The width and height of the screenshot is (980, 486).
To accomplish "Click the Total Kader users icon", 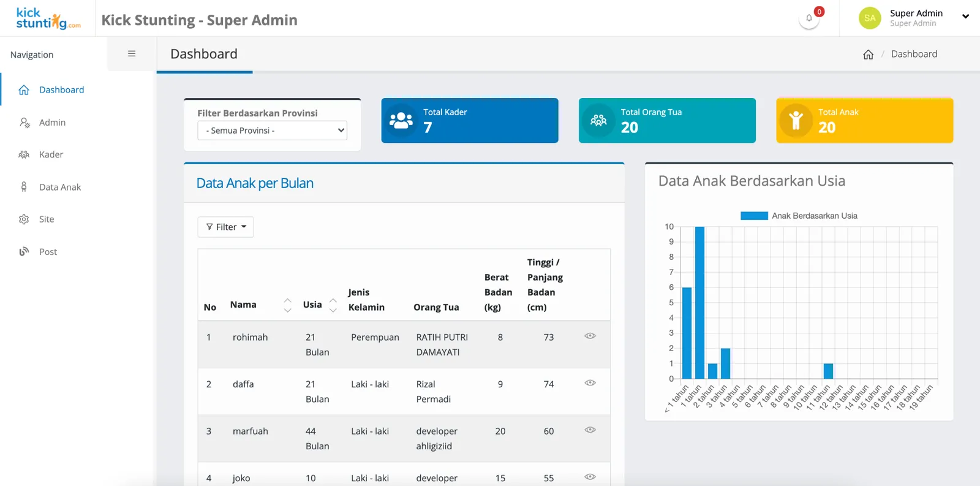I will coord(401,121).
